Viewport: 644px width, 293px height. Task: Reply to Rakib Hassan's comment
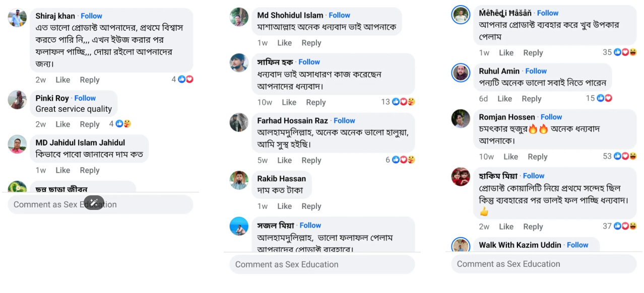click(x=311, y=206)
